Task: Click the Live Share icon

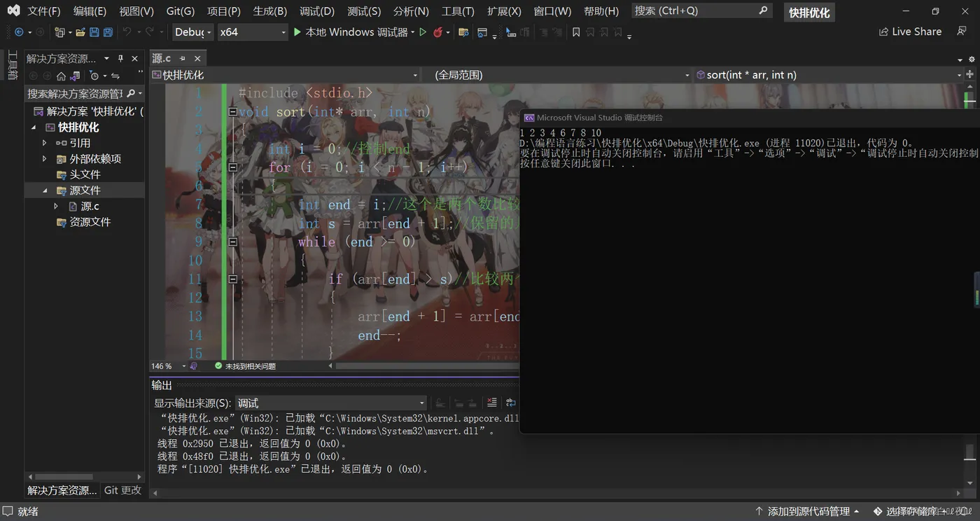Action: [x=883, y=32]
